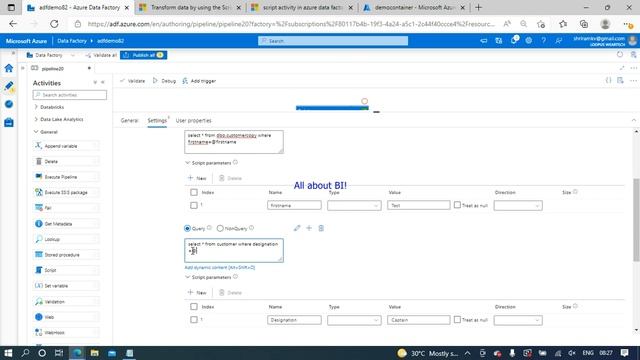
Task: Click the browser refresh button
Action: coord(54,24)
